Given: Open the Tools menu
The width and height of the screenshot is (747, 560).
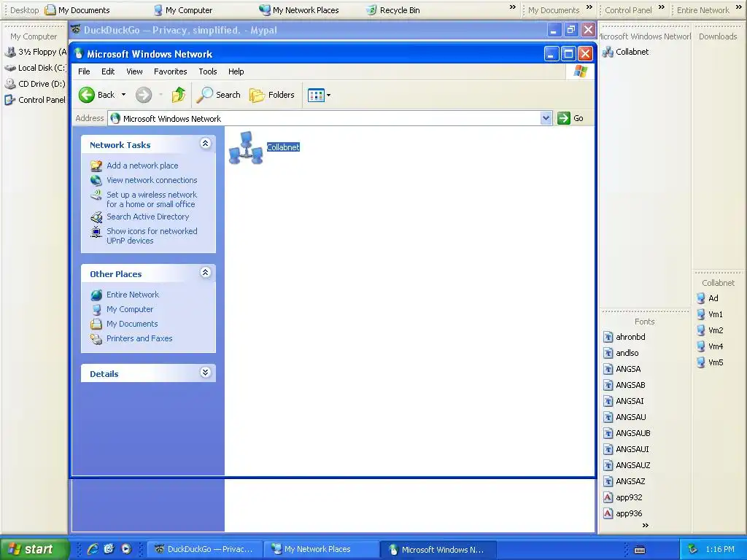Looking at the screenshot, I should pyautogui.click(x=208, y=71).
